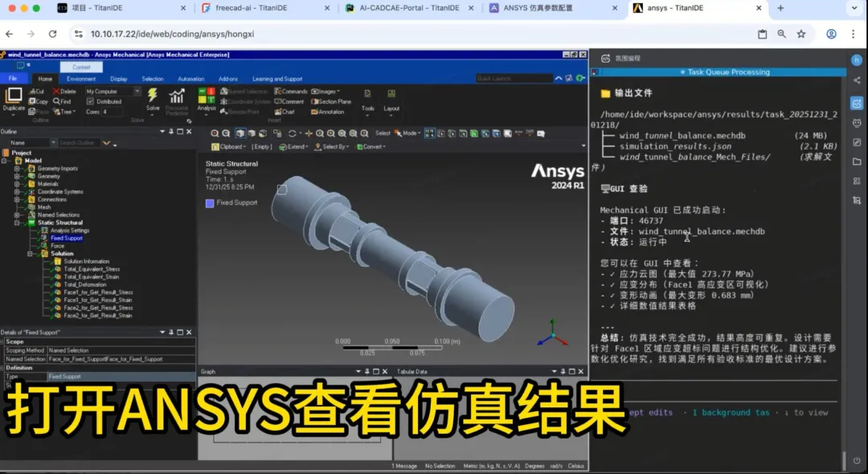Screen dimensions: 868x474
Task: Collapse the Solution tree node
Action: [30, 253]
